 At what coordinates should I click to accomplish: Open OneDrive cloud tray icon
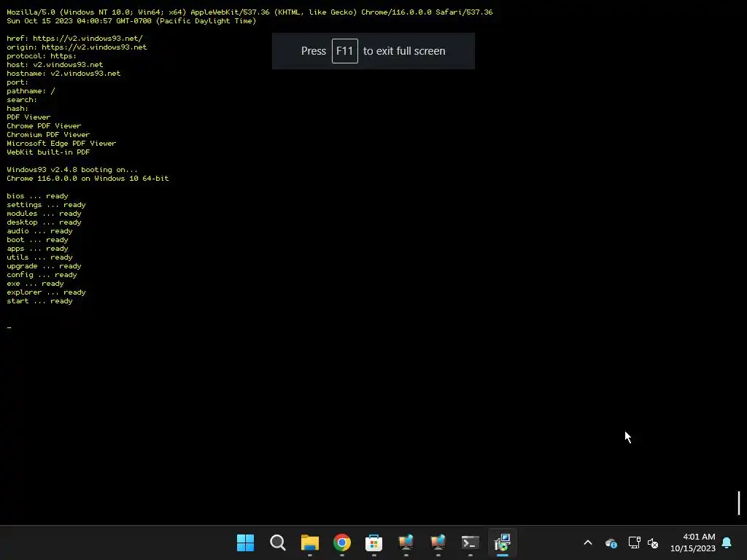[611, 542]
